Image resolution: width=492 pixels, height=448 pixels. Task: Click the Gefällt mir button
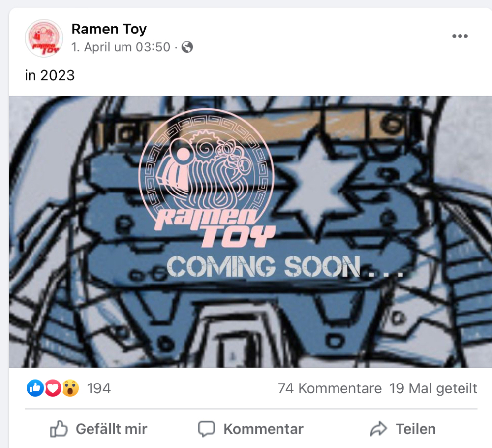[98, 429]
